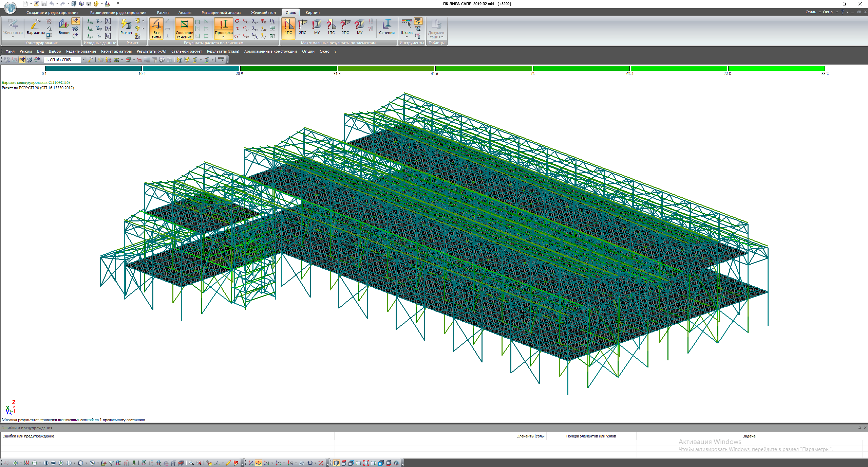Expand the Шкала dropdown
The image size is (868, 467).
click(406, 37)
